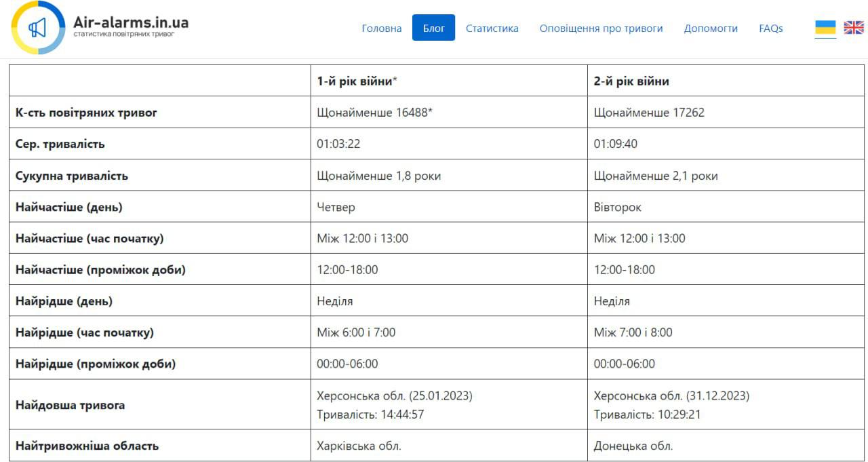
Task: Select the Блог tab in navigation
Action: [433, 28]
